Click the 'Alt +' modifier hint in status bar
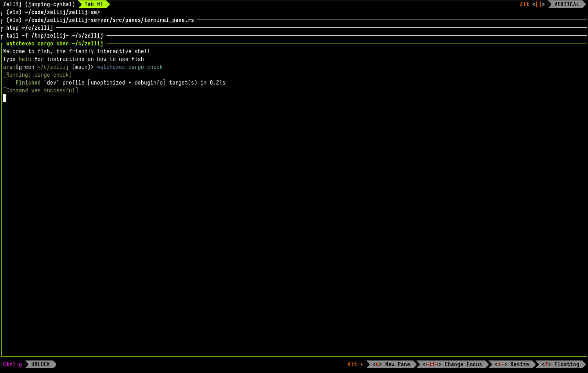 355,364
